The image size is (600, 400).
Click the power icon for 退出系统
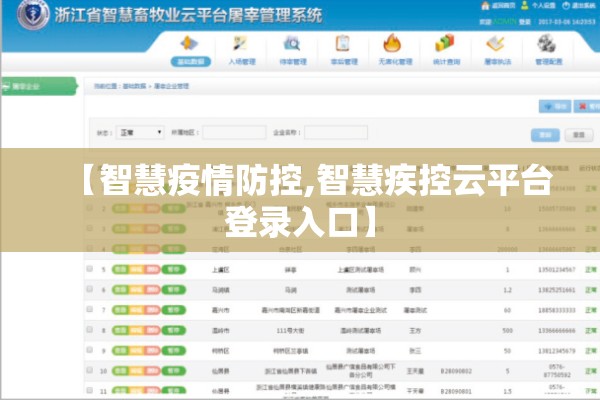pos(566,5)
